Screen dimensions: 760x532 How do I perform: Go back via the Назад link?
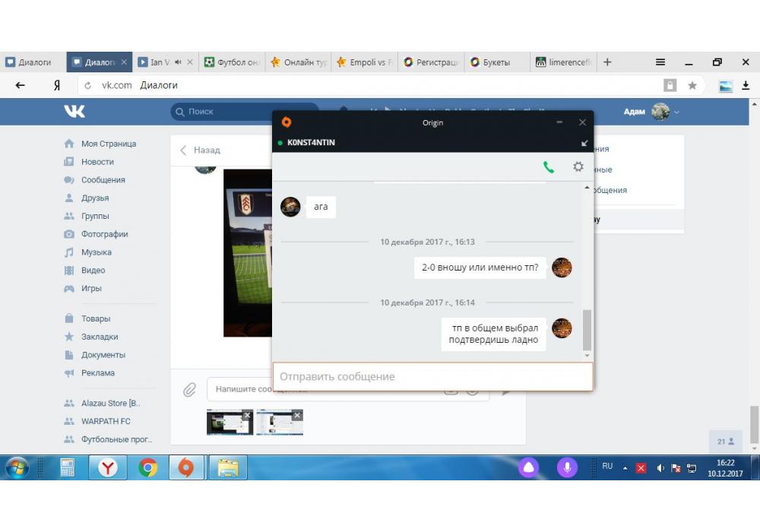(x=200, y=150)
